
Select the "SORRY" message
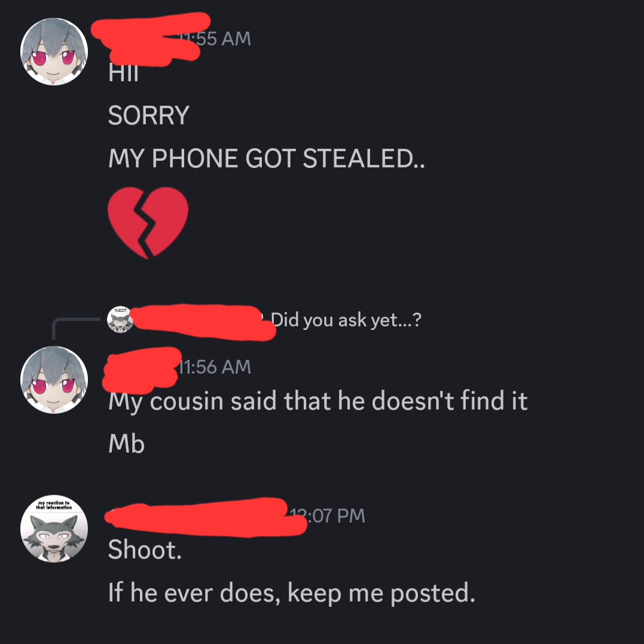click(149, 115)
